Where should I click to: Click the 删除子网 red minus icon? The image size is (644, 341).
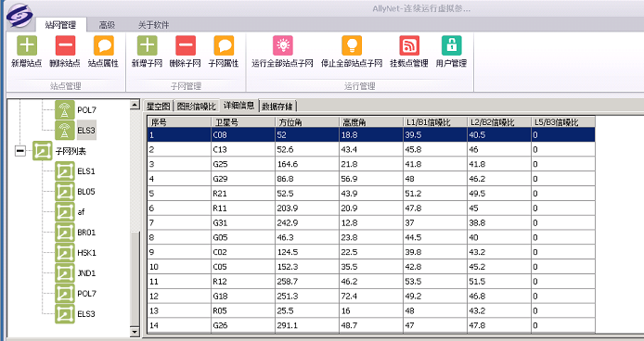click(x=186, y=45)
